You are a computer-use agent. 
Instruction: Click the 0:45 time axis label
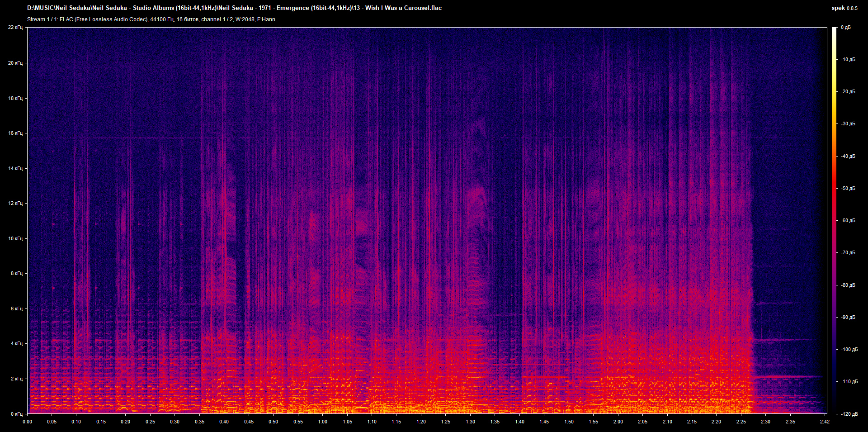coord(249,422)
